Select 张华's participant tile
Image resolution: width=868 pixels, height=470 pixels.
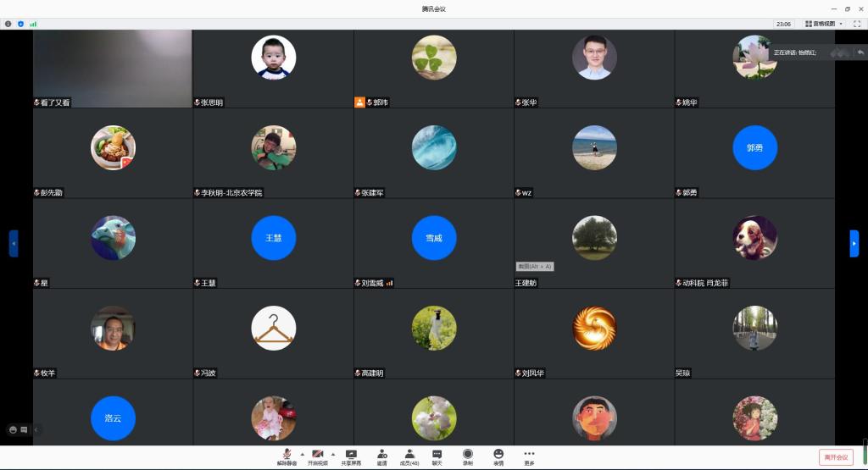point(593,69)
